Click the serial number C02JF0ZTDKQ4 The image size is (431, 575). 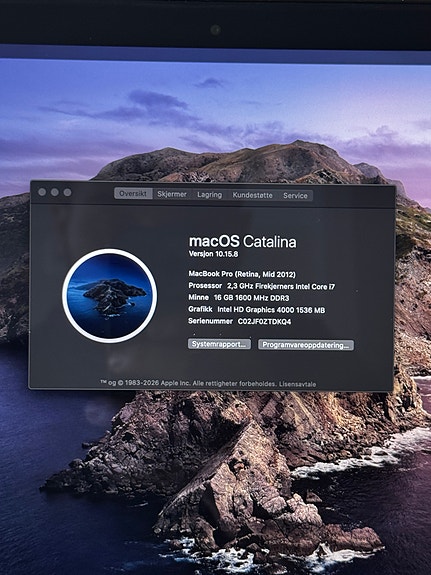click(264, 322)
